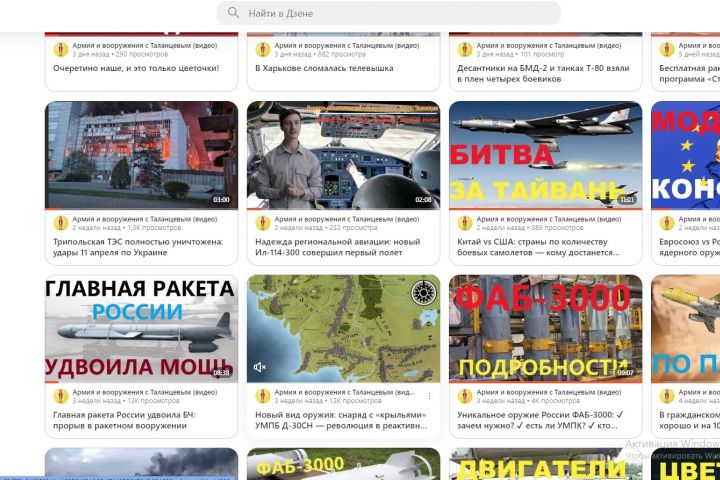Click the 02:08 duration badge on cockpit video
The height and width of the screenshot is (480, 720).
(x=423, y=200)
